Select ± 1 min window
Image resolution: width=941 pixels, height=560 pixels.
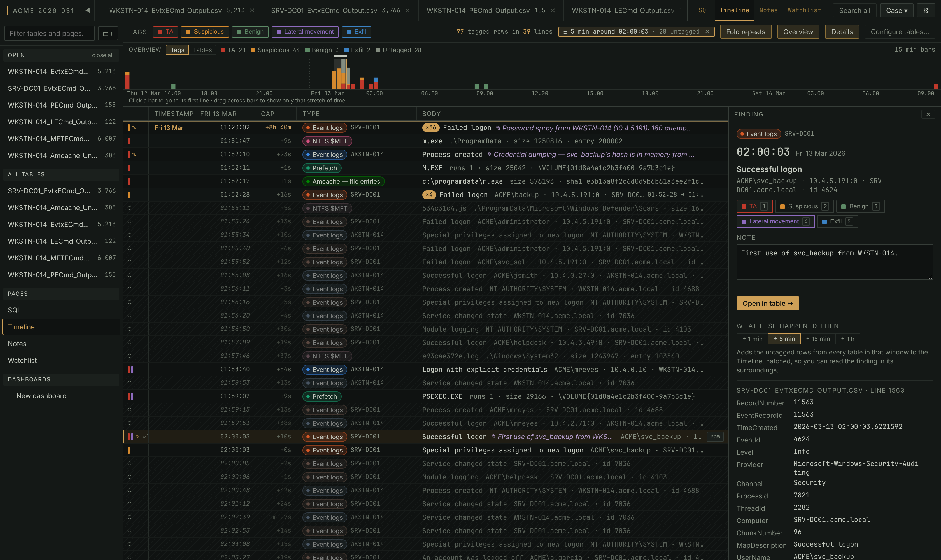coord(752,339)
